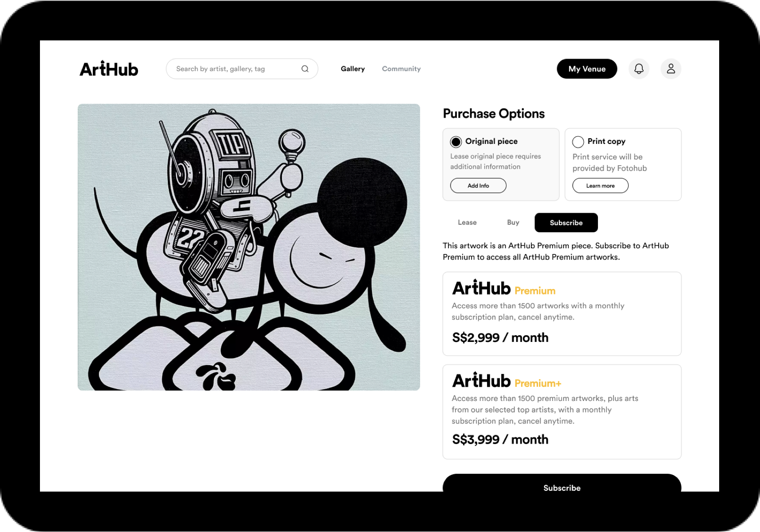This screenshot has height=532, width=760.
Task: Focus the artist, gallery, tag search field
Action: (235, 69)
